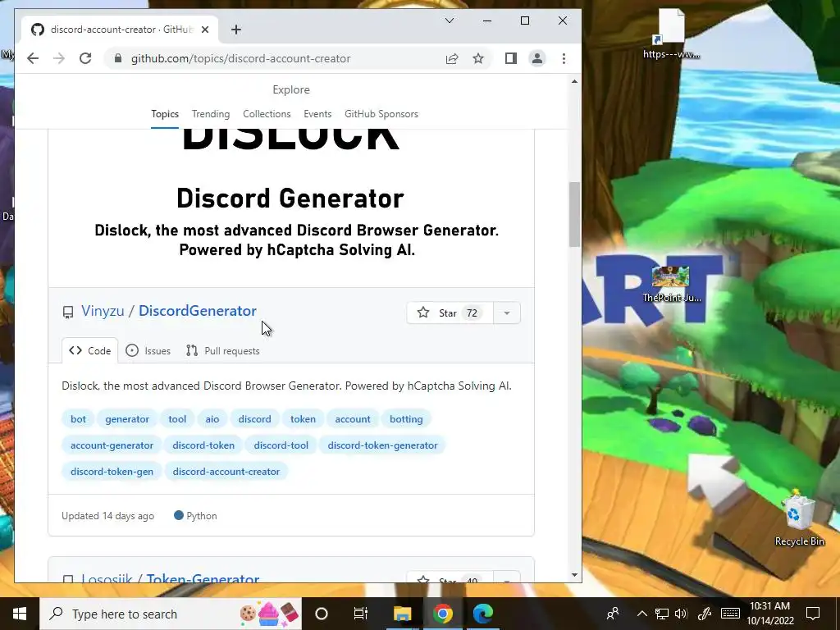Screen dimensions: 840x630
Task: Open the DiscordGenerator repository link
Action: (198, 311)
